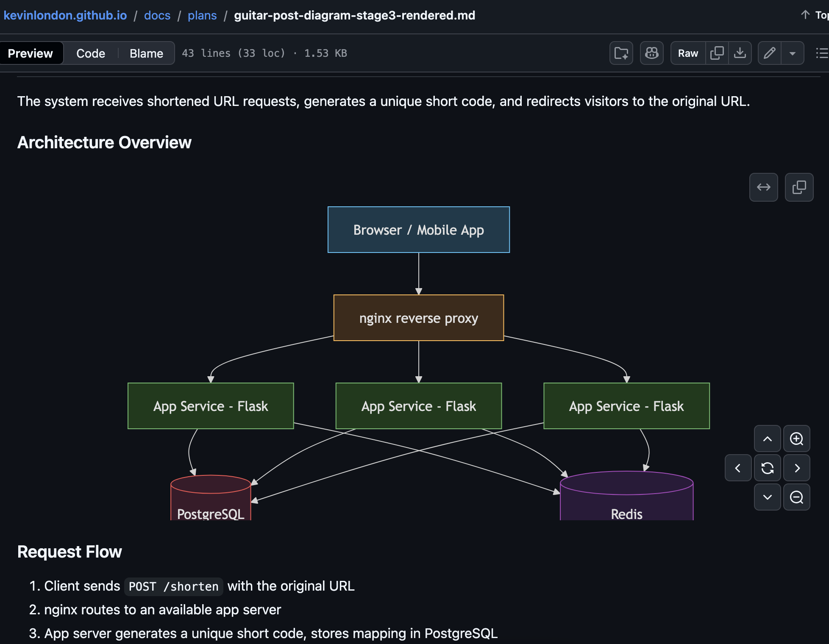829x644 pixels.
Task: Switch to the Blame tab
Action: tap(146, 53)
